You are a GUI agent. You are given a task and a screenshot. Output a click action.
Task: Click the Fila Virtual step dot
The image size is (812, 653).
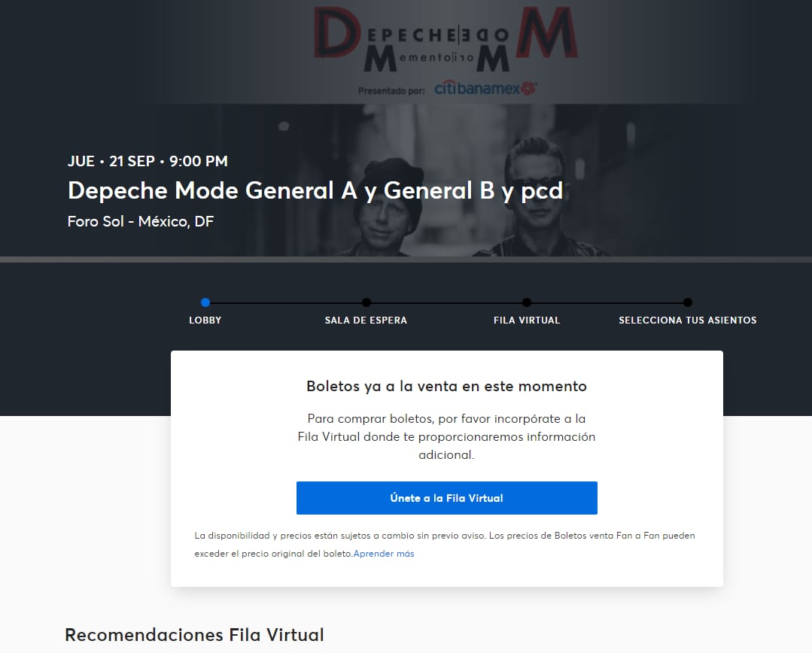(527, 302)
